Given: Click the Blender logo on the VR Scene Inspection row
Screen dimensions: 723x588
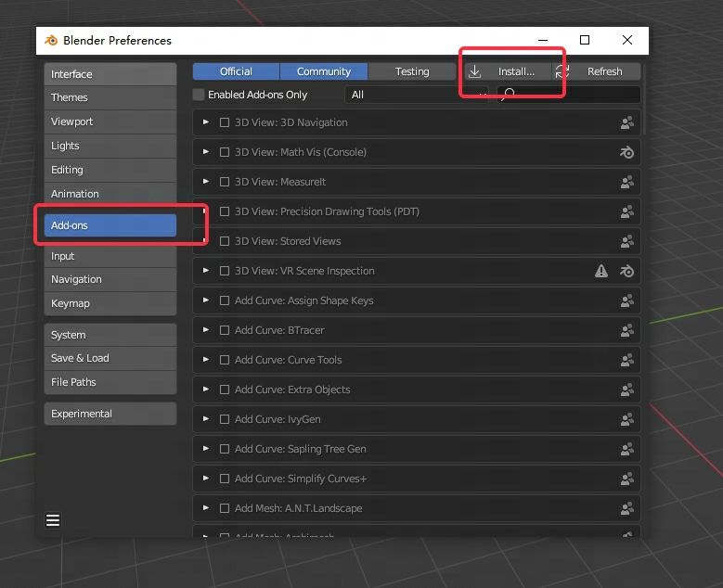Looking at the screenshot, I should click(626, 271).
